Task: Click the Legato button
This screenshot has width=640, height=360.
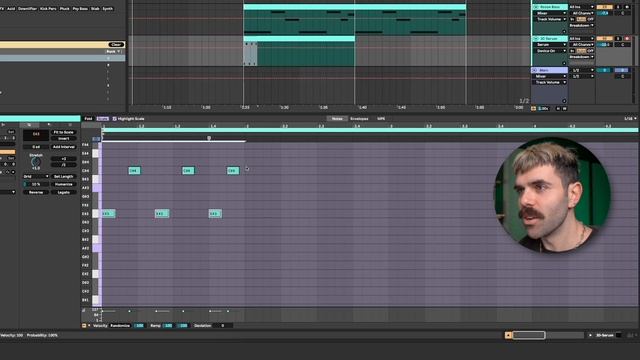Action: pos(63,192)
